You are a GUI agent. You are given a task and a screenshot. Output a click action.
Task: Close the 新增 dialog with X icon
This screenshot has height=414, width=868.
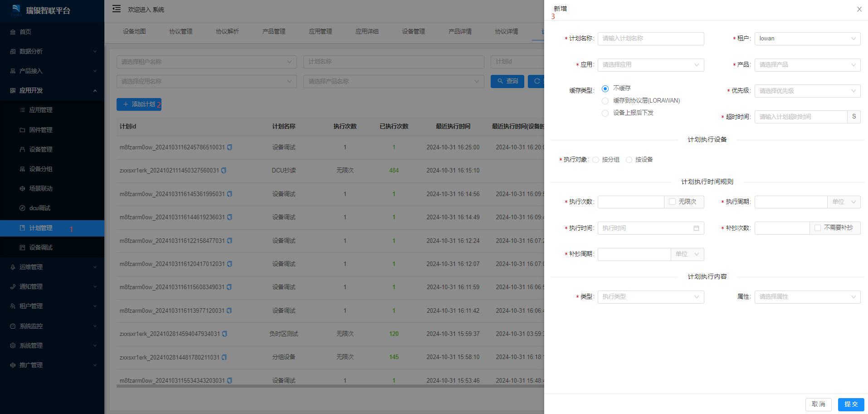[x=859, y=9]
